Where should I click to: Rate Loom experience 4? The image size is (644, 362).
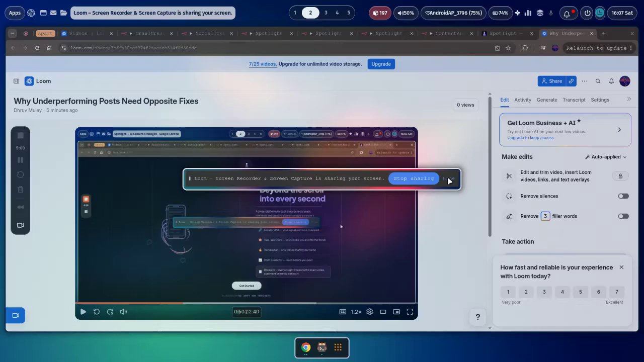point(562,292)
